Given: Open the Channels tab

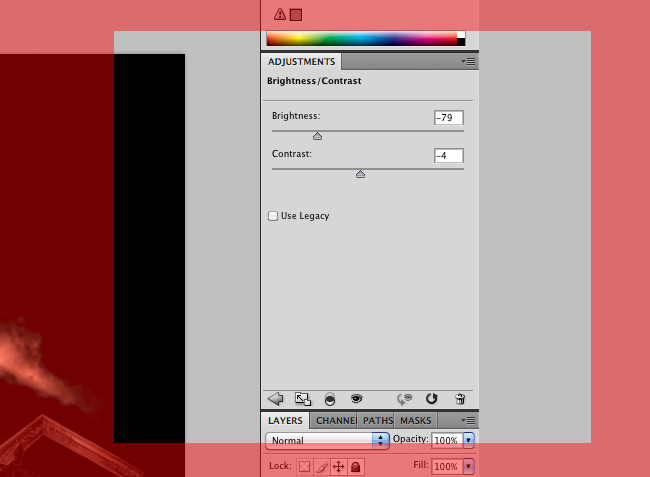Looking at the screenshot, I should coord(335,421).
